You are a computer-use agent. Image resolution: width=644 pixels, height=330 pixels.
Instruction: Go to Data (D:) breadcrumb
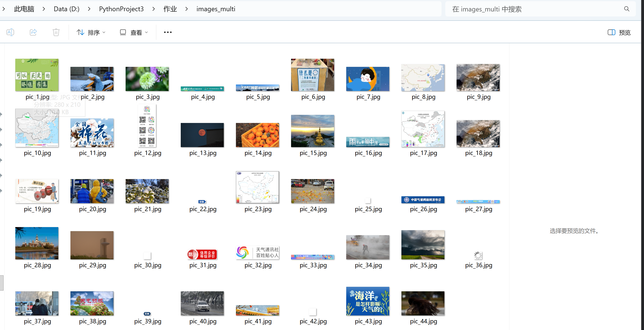click(66, 9)
